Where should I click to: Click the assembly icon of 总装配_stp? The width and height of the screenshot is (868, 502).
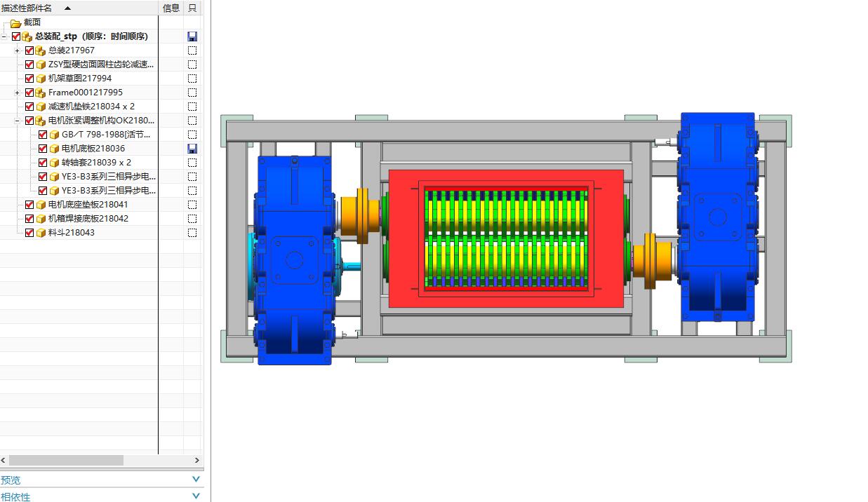click(x=27, y=36)
